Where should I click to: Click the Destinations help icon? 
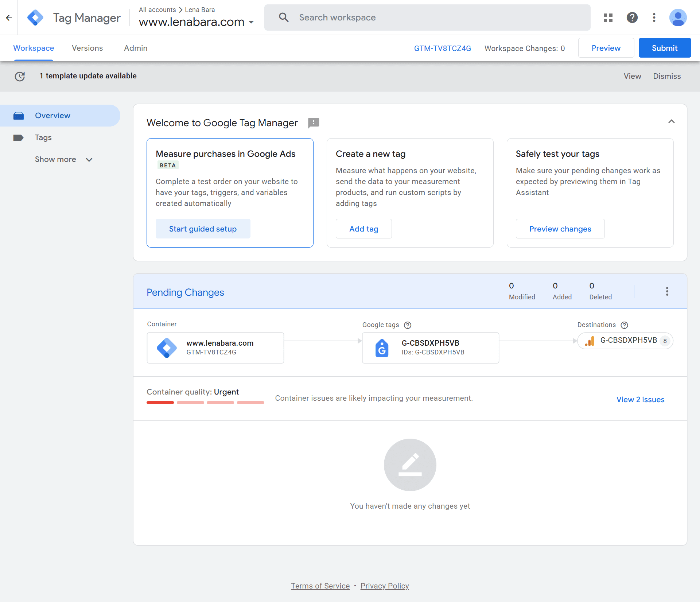pyautogui.click(x=625, y=325)
